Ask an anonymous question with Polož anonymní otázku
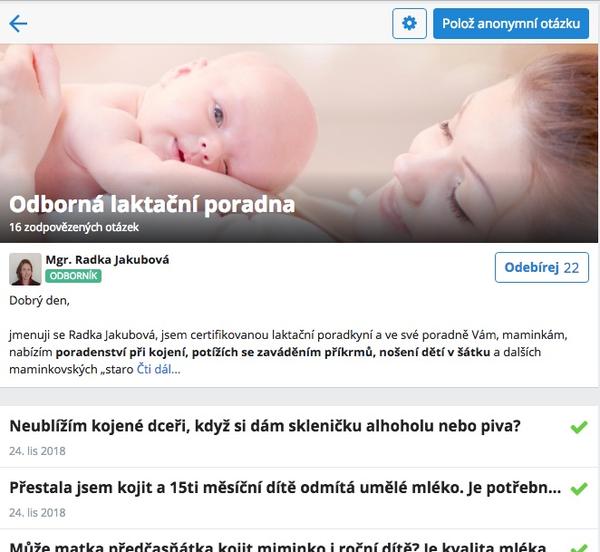The width and height of the screenshot is (600, 552). tap(511, 23)
